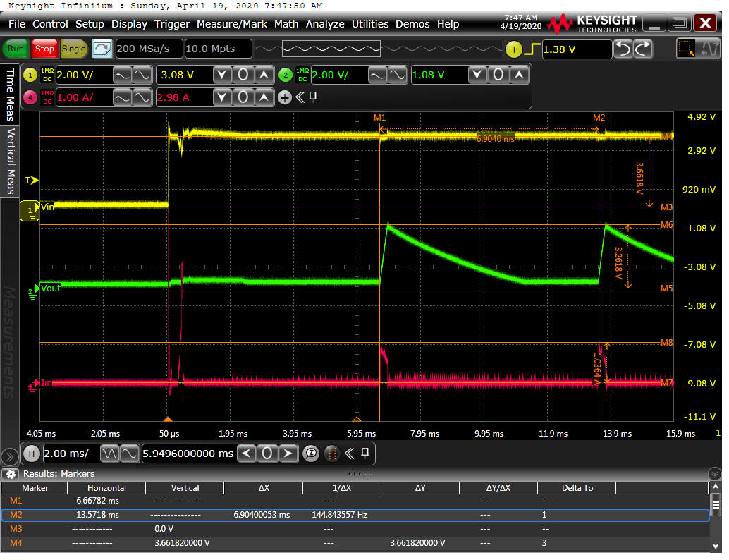This screenshot has height=560, width=729.
Task: Select the M1 marker row
Action: coord(355,501)
